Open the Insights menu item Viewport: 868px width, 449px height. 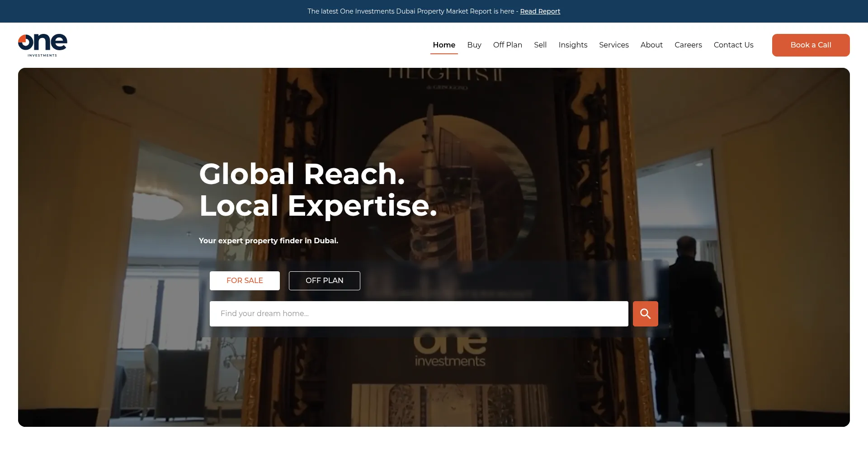[x=573, y=45]
